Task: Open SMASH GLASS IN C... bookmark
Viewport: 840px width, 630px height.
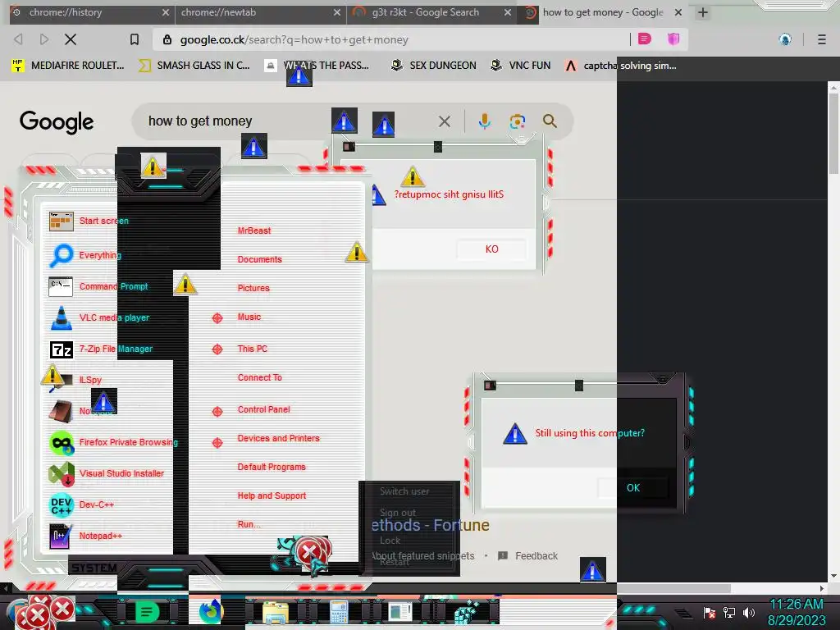Action: [x=194, y=66]
